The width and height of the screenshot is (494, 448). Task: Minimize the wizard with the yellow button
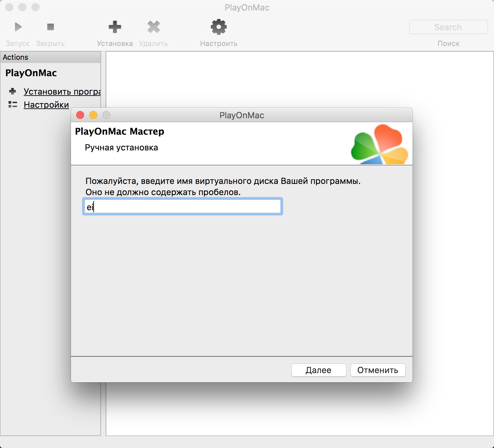[x=93, y=115]
